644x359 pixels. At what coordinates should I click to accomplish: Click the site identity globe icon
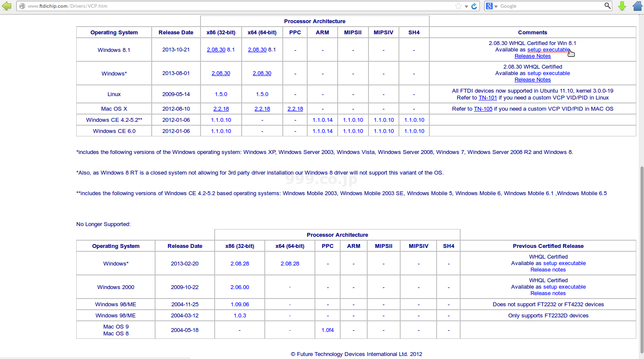pyautogui.click(x=22, y=6)
